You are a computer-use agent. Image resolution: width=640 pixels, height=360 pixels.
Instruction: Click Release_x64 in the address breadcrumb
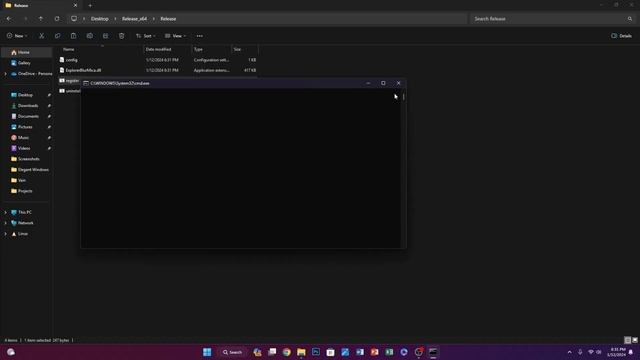(x=134, y=19)
